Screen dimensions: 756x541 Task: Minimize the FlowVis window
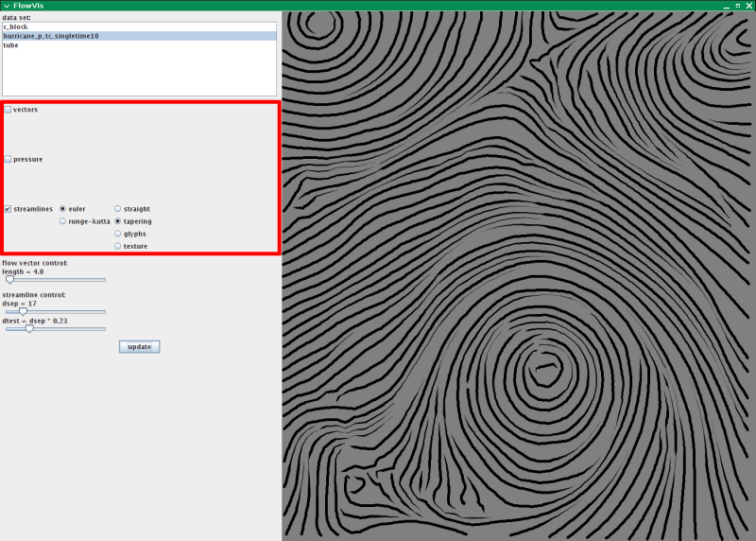pos(727,6)
